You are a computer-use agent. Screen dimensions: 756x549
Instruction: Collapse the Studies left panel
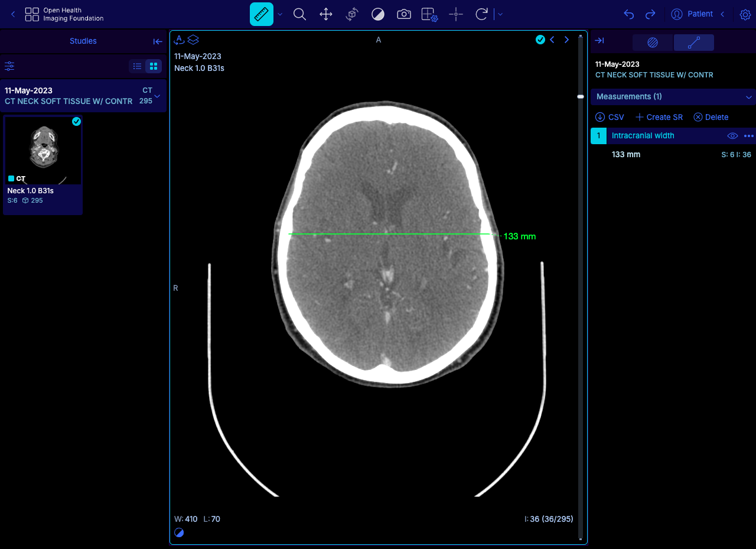[158, 41]
